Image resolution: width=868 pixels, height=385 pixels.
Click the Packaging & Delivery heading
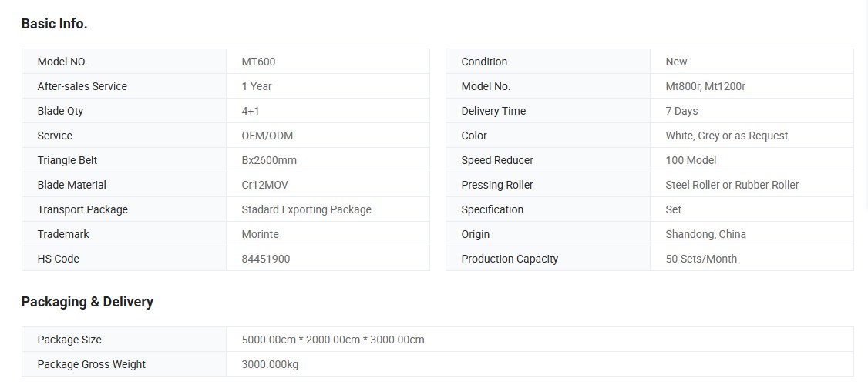[87, 302]
